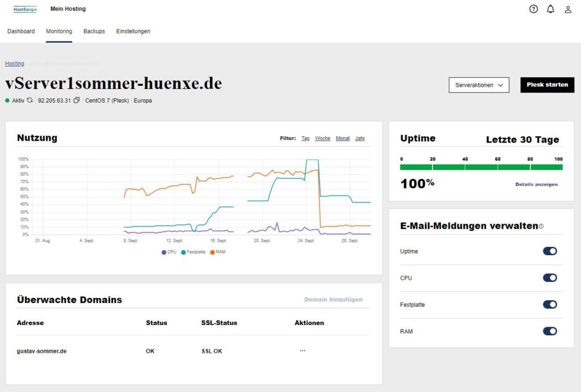Click the HostEurope logo
581x392 pixels.
coord(25,9)
